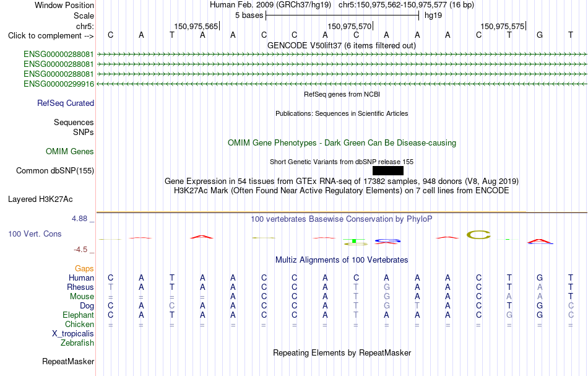Viewport: 588px width, 376px height.
Task: Click the Gaps label in Multiz track
Action: 84,268
